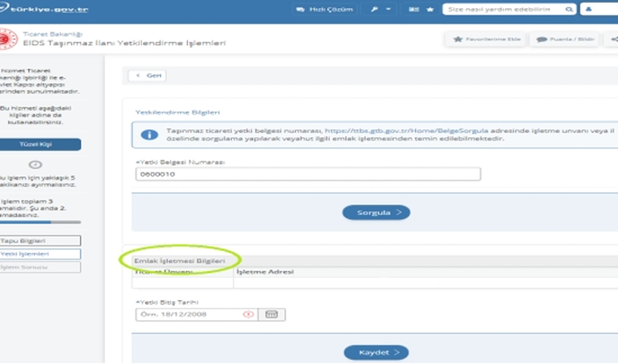The width and height of the screenshot is (618, 364).
Task: Go back with the Geri button
Action: tap(147, 76)
